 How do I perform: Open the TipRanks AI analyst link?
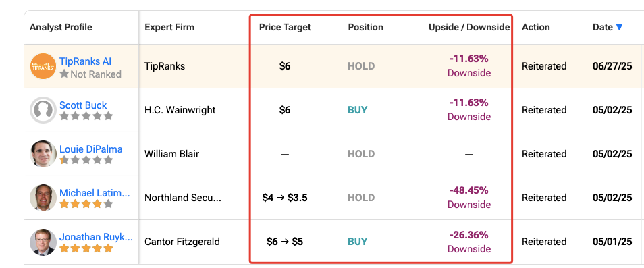pos(86,61)
